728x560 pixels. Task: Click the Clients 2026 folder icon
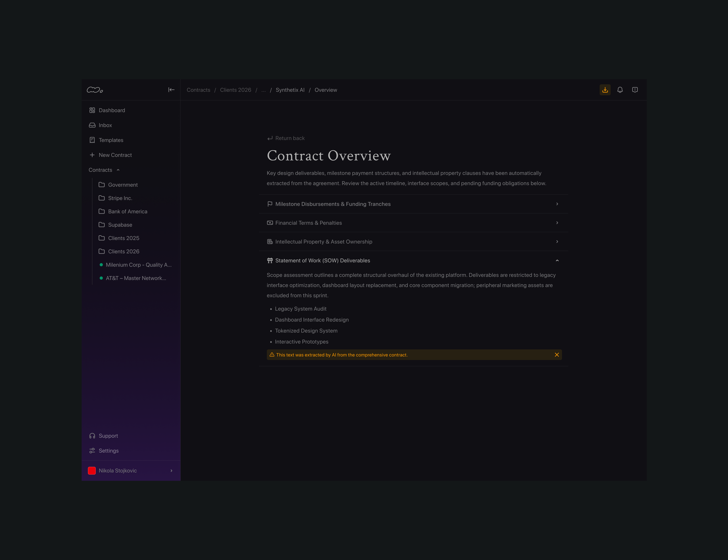click(x=102, y=251)
